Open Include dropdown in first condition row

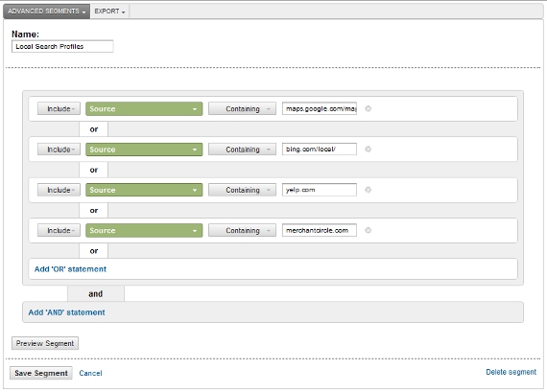click(59, 108)
